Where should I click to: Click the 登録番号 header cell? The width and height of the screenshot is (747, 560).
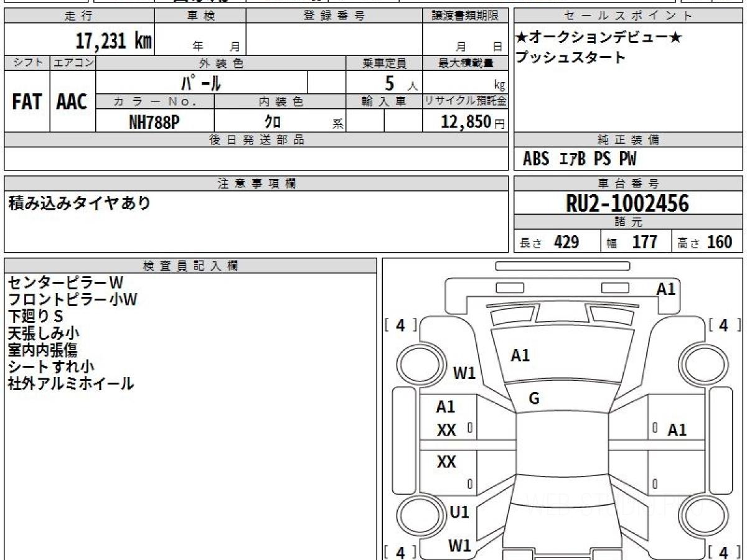coord(334,16)
